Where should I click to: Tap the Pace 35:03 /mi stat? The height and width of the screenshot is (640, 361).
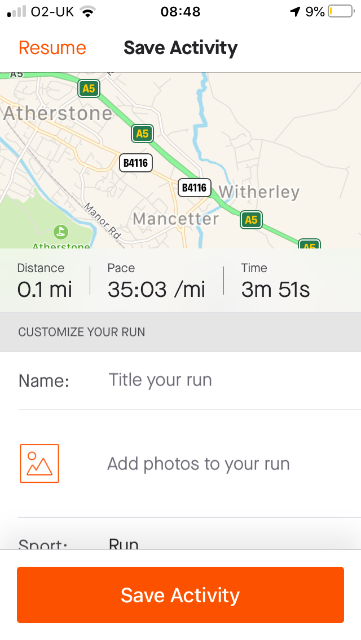(156, 281)
